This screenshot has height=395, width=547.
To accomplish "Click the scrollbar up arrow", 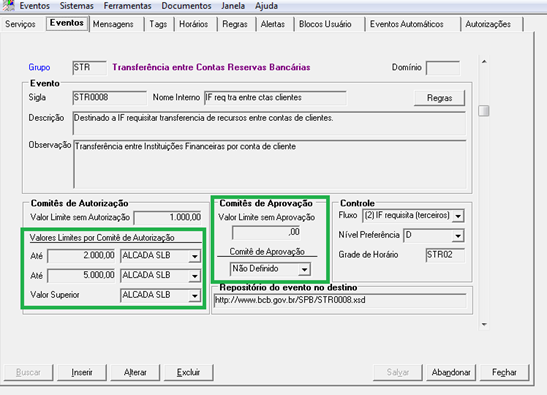I will [x=484, y=62].
